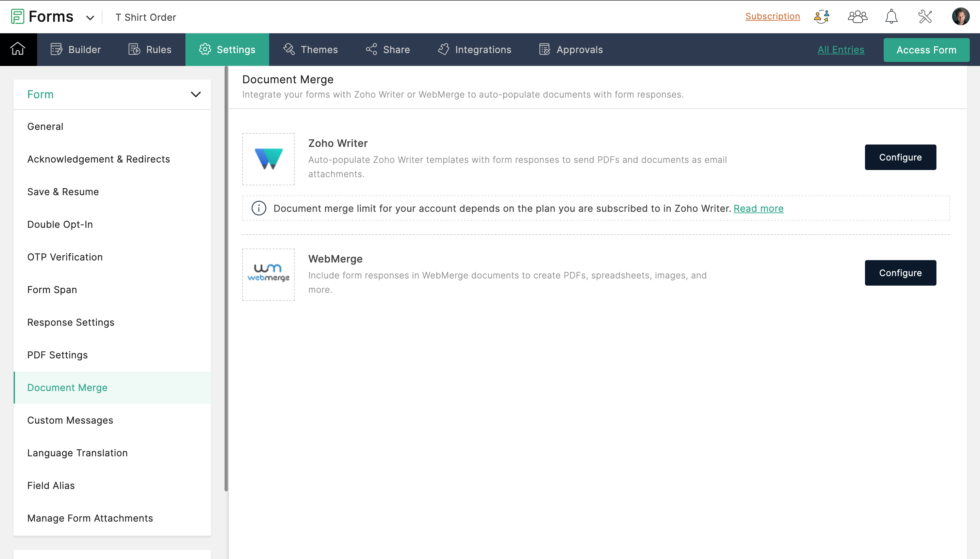980x559 pixels.
Task: Click the Builder tab icon
Action: (56, 49)
